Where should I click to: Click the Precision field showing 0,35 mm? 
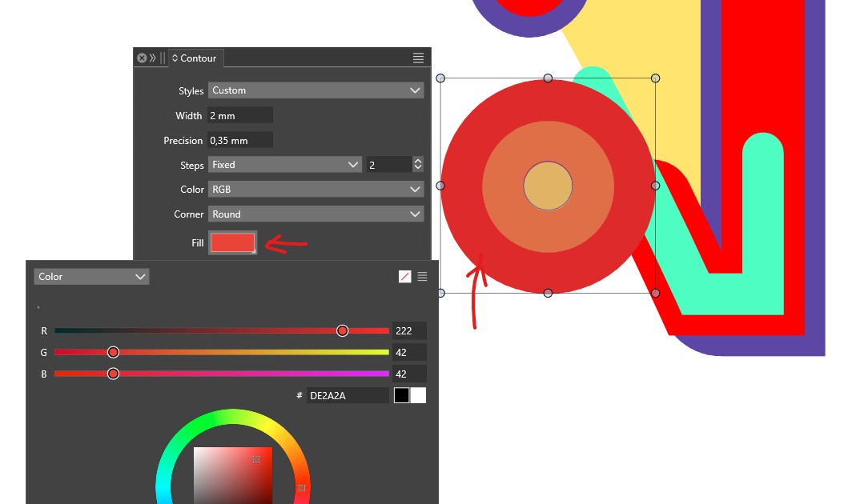click(x=239, y=141)
